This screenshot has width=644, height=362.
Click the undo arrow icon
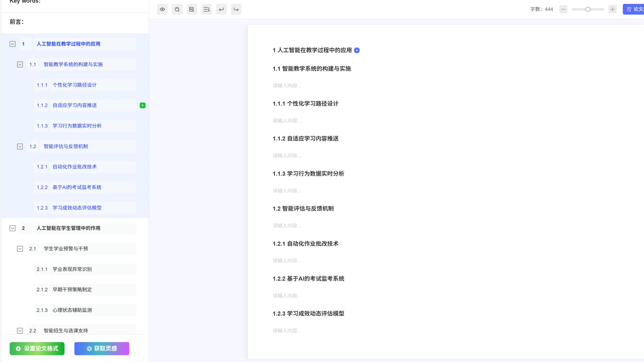coord(221,9)
